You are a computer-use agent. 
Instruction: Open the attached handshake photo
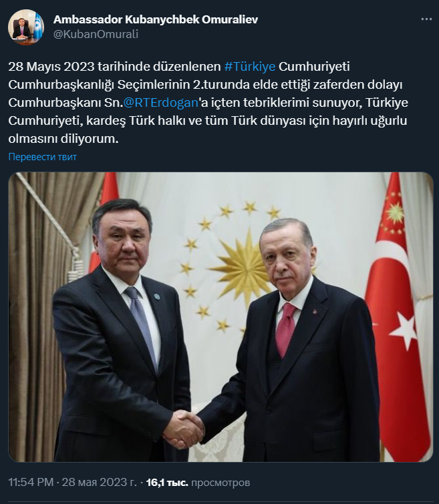(x=221, y=317)
